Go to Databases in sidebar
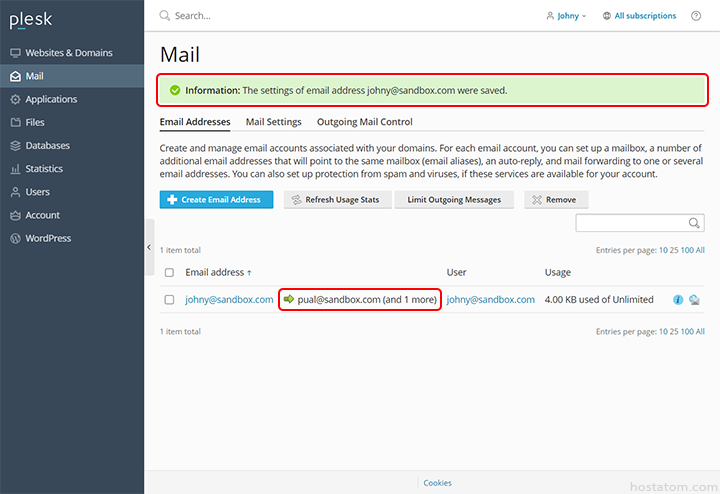 click(47, 146)
